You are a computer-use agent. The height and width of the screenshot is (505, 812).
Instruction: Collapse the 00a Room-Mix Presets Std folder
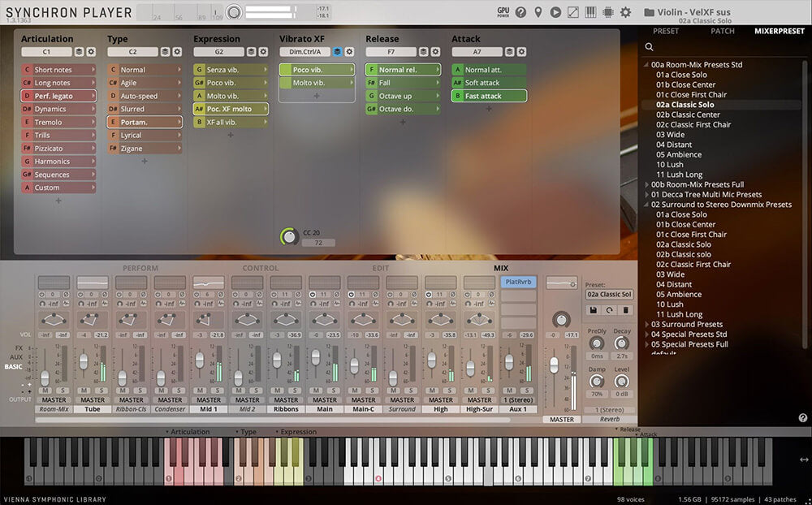646,65
